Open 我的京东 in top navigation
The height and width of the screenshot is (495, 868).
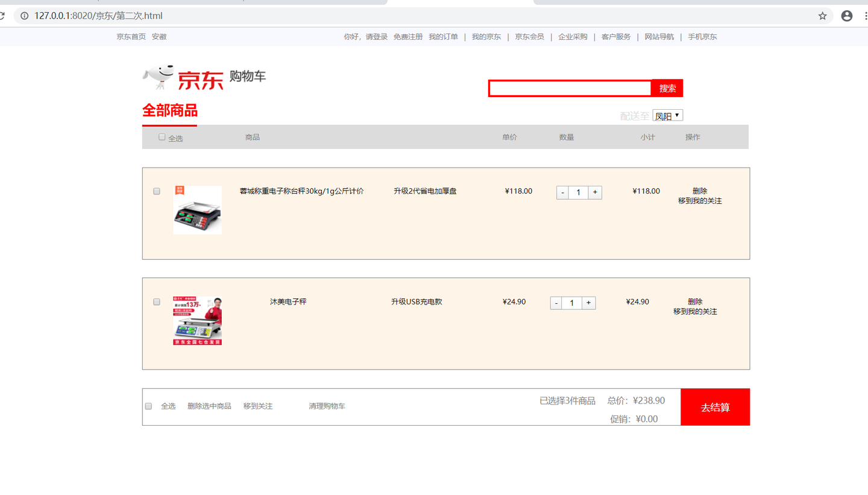(486, 37)
